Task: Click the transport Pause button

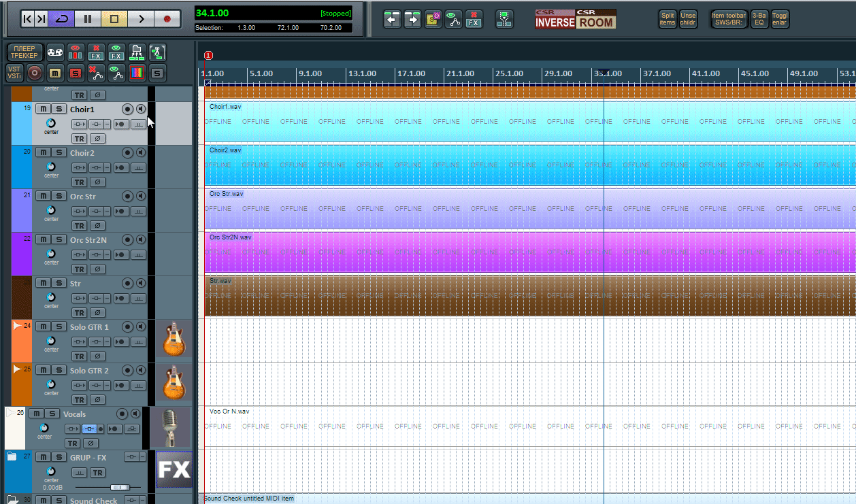Action: 88,19
